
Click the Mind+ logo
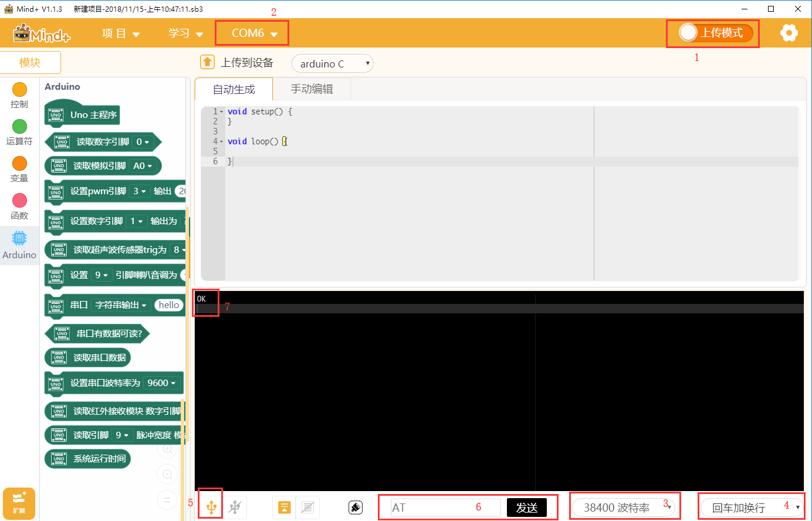pos(42,33)
